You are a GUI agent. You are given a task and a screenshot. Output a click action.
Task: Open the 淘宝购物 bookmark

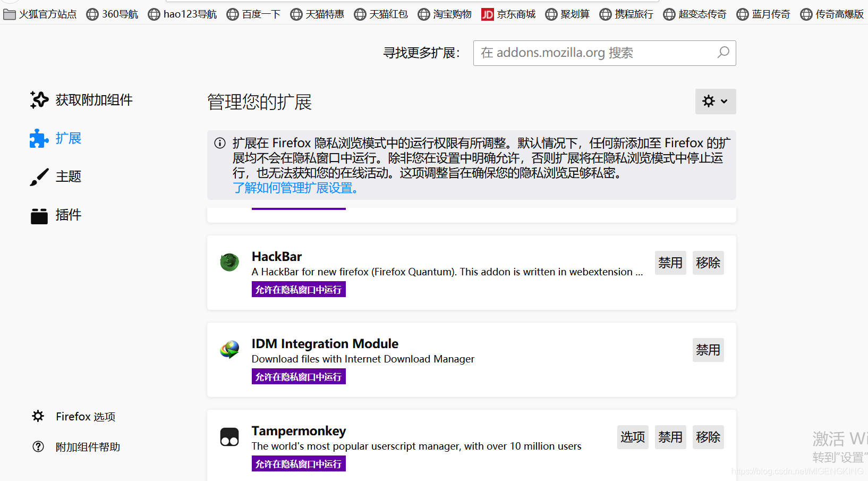[445, 14]
